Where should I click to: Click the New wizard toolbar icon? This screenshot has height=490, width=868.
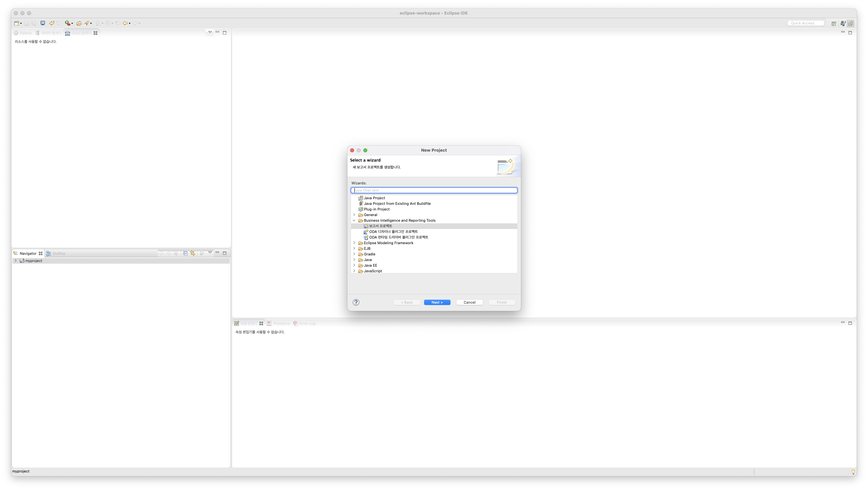point(17,23)
